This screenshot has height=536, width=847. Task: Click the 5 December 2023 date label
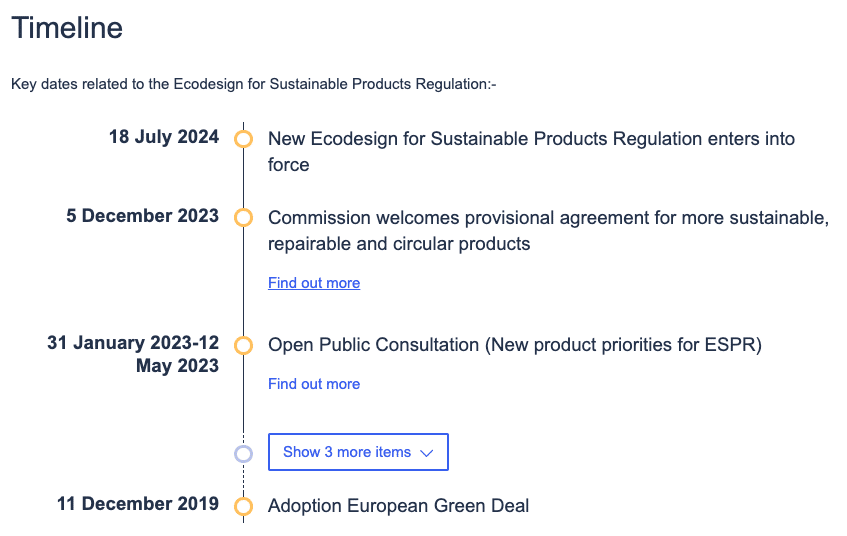(143, 216)
